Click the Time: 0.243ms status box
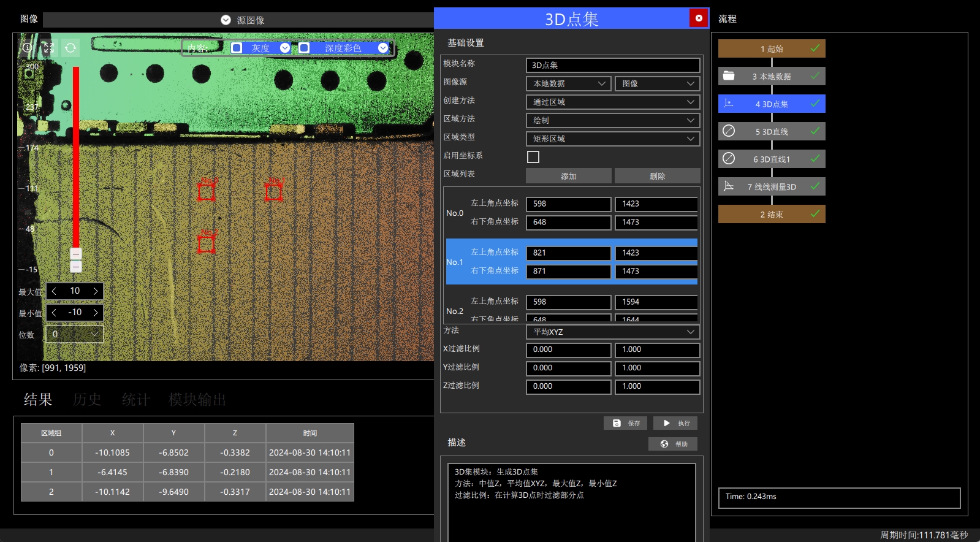 click(839, 498)
